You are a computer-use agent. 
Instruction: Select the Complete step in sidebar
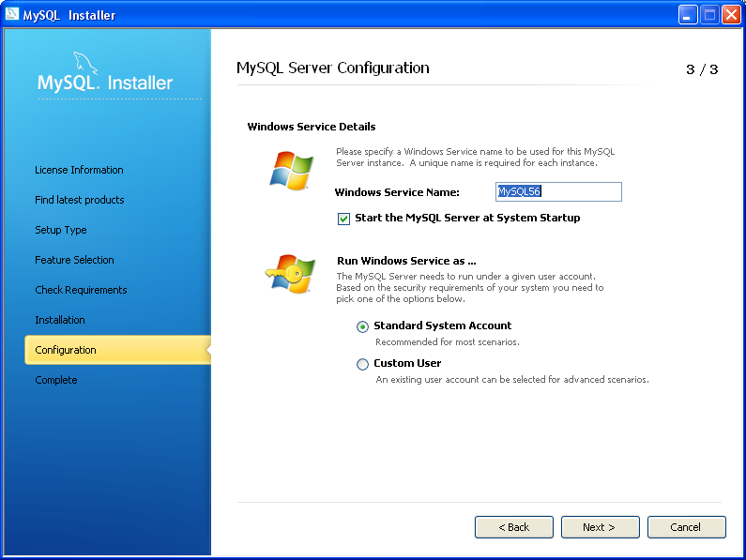[x=56, y=380]
